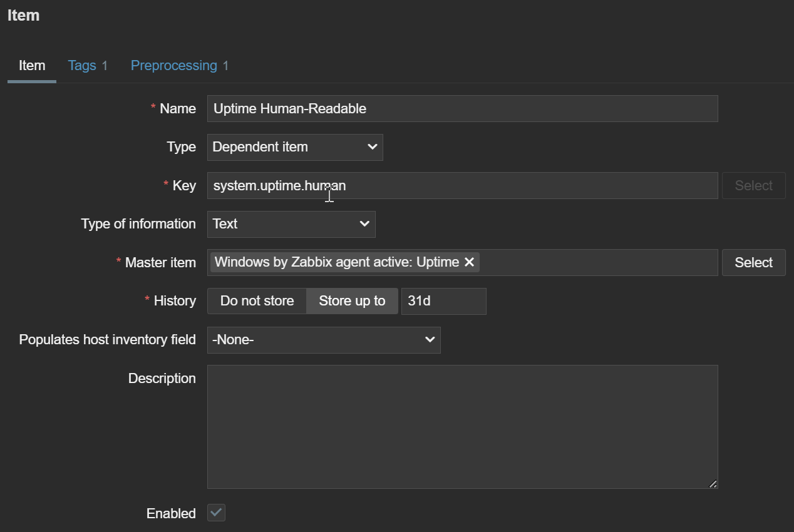Focus the Name input field
This screenshot has height=532, width=794.
[x=462, y=109]
